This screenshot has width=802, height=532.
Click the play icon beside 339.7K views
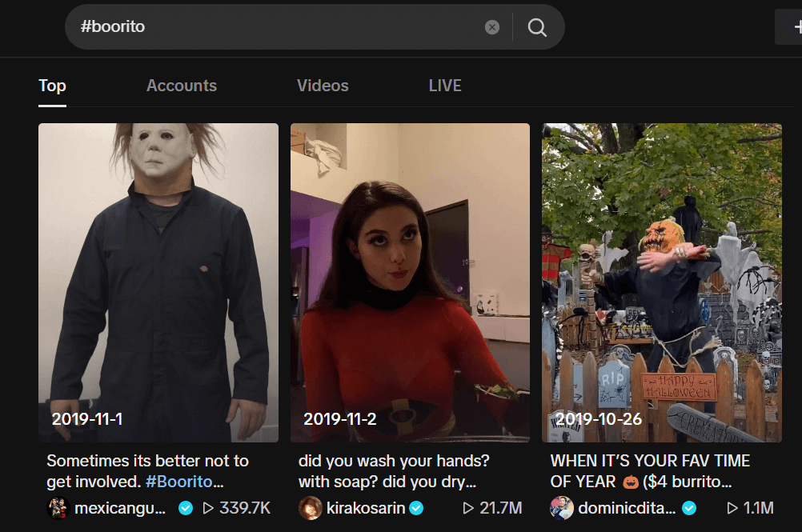tap(208, 508)
